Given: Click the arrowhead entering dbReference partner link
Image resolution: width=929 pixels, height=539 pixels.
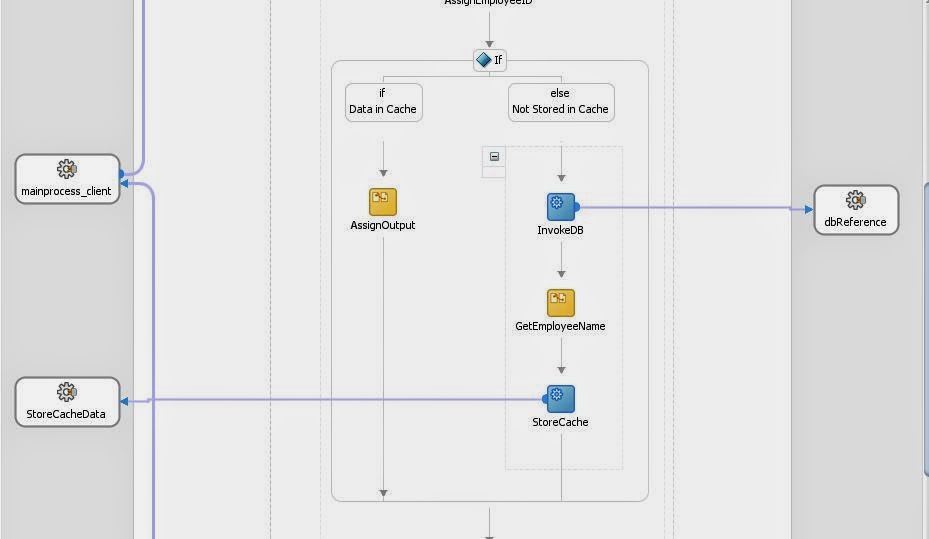Looking at the screenshot, I should [x=809, y=209].
